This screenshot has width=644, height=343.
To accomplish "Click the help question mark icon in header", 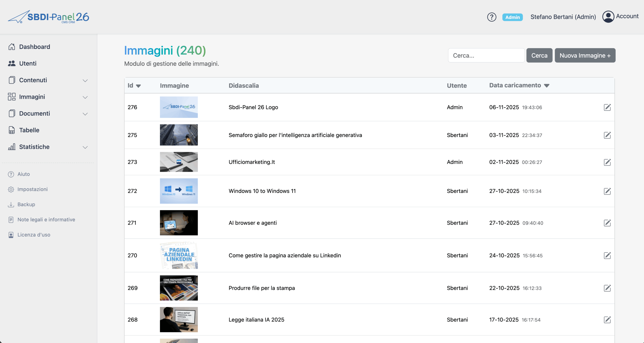I will click(492, 17).
